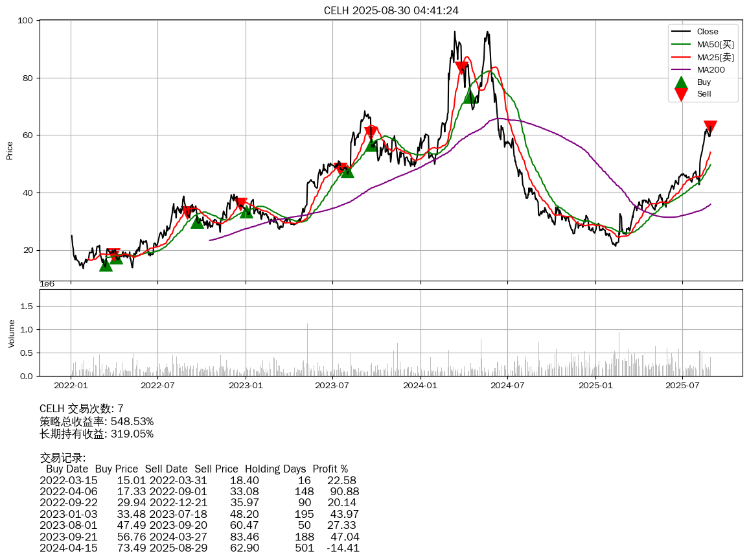
Task: Click the Holding Days column header
Action: click(x=275, y=469)
